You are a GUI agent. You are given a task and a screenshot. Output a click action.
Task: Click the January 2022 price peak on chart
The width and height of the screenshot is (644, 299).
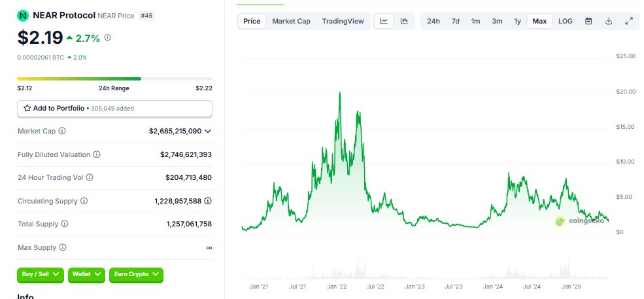click(340, 93)
